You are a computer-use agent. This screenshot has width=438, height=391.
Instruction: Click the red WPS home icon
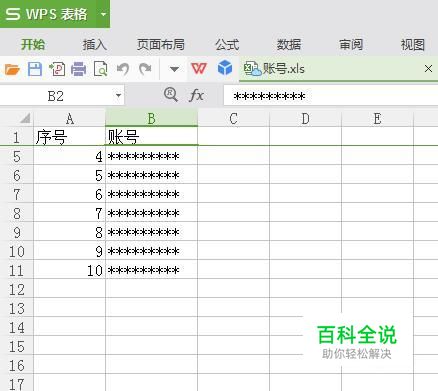pyautogui.click(x=199, y=69)
